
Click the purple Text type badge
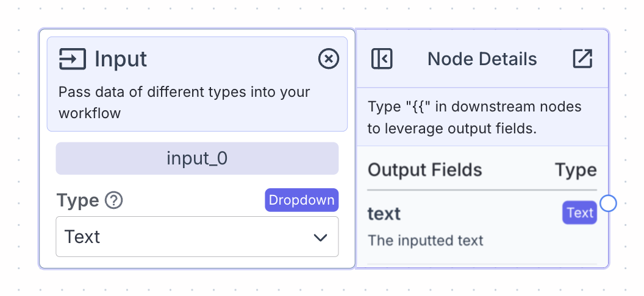[579, 213]
